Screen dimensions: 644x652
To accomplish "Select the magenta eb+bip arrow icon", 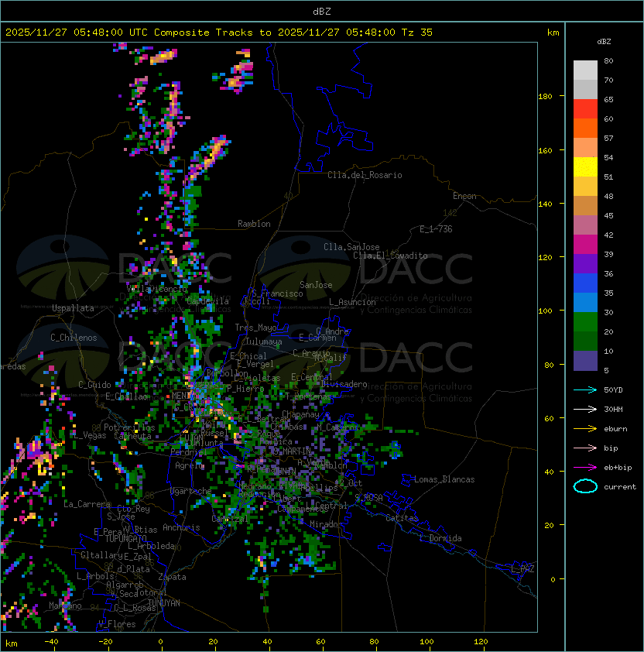I will 585,468.
